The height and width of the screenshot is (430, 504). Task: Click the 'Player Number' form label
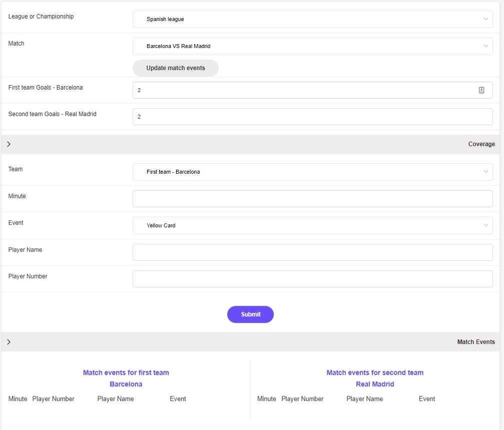coord(28,276)
